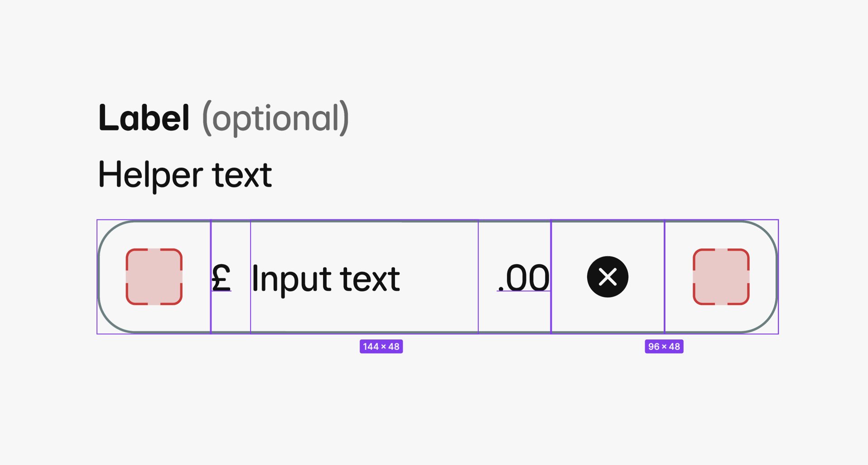The width and height of the screenshot is (868, 465).
Task: Click the left red dashed placeholder icon
Action: tap(154, 277)
